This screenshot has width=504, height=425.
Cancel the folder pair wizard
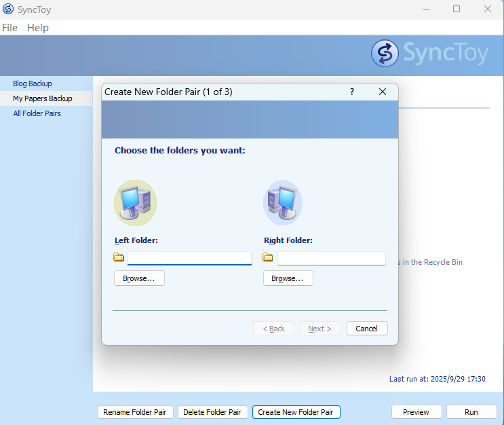coord(367,329)
